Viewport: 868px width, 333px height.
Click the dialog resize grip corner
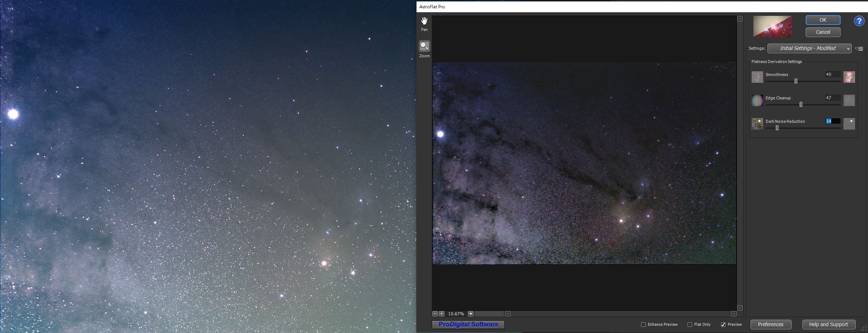coord(864,328)
